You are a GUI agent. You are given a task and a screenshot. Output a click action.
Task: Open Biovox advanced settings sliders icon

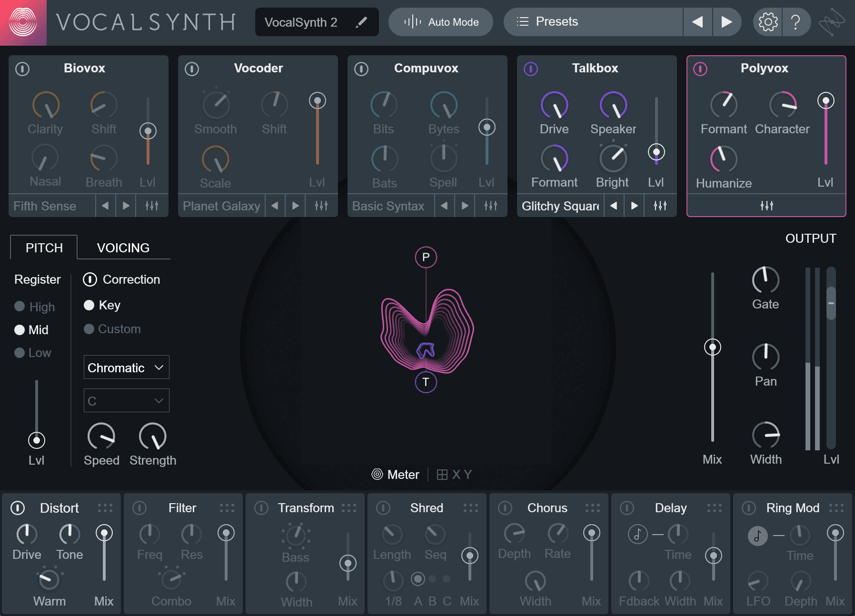coord(152,206)
